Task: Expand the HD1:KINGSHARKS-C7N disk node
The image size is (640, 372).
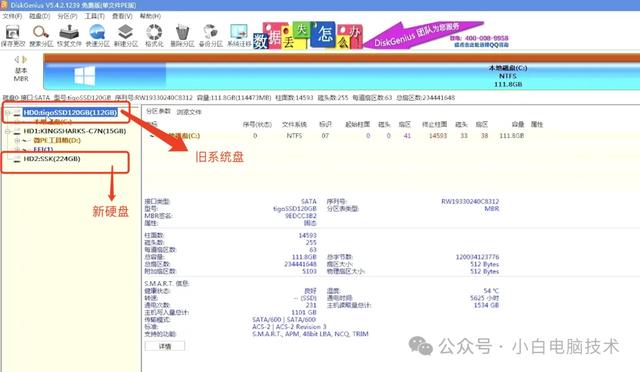Action: tap(7, 131)
